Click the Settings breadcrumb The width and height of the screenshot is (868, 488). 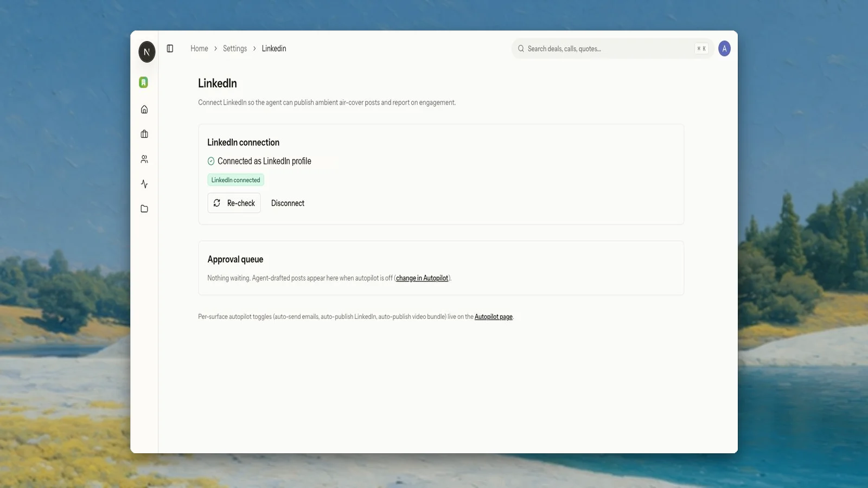click(x=235, y=49)
